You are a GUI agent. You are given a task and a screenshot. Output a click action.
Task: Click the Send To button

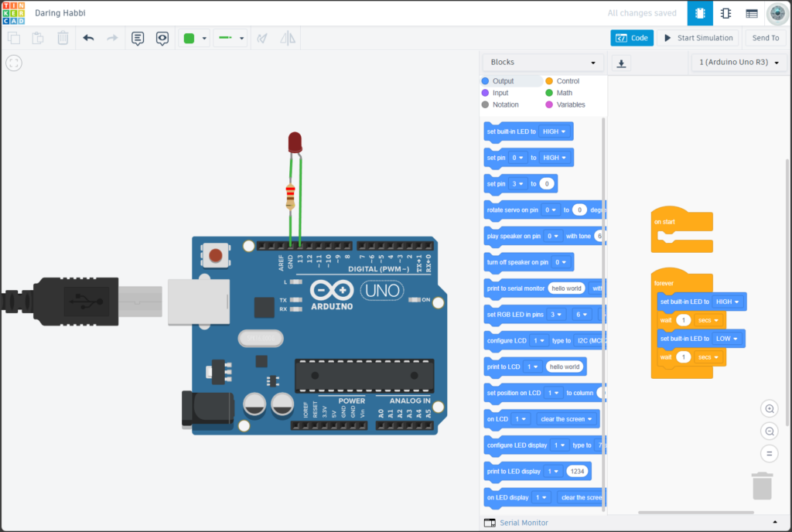[765, 38]
